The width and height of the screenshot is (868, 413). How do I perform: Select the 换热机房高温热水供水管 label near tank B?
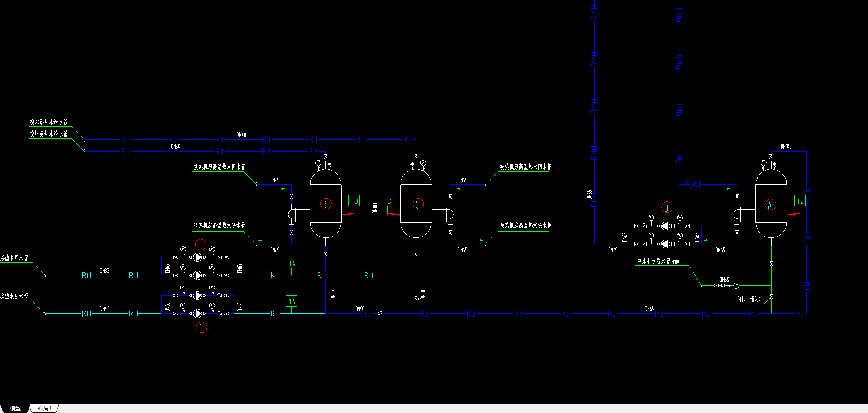pos(219,225)
